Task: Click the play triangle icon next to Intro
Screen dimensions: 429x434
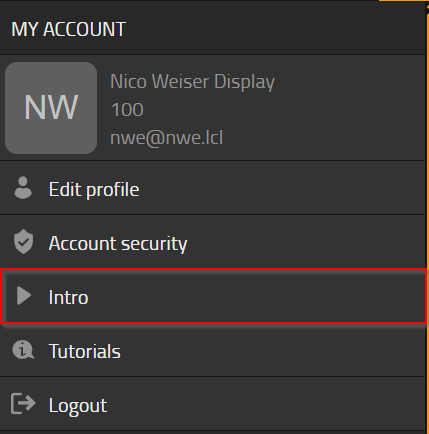Action: (x=24, y=296)
